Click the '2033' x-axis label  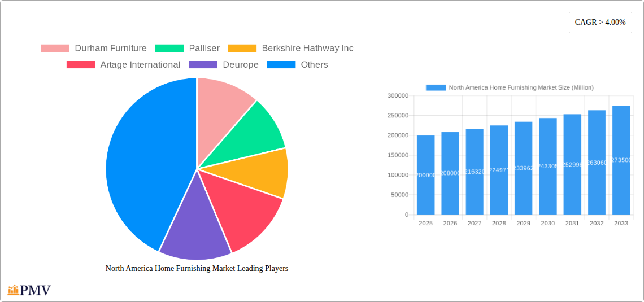[x=621, y=223]
